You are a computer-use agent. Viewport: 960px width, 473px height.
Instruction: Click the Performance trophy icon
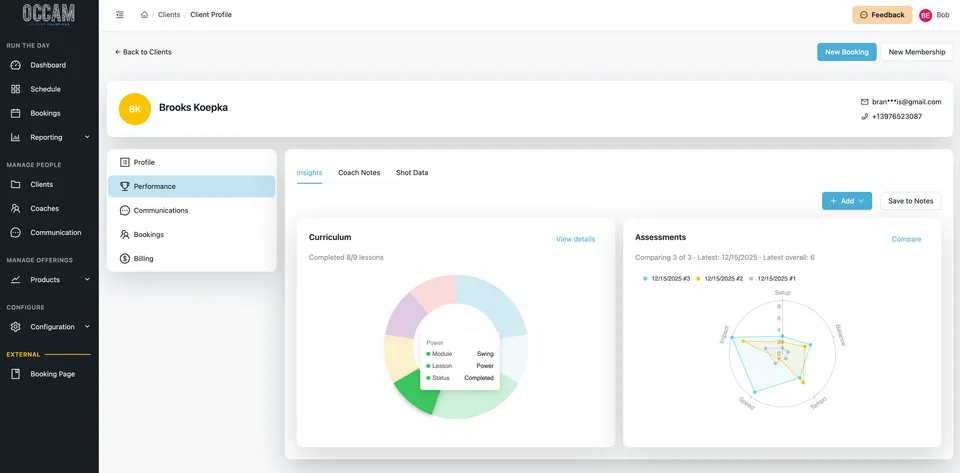[125, 186]
